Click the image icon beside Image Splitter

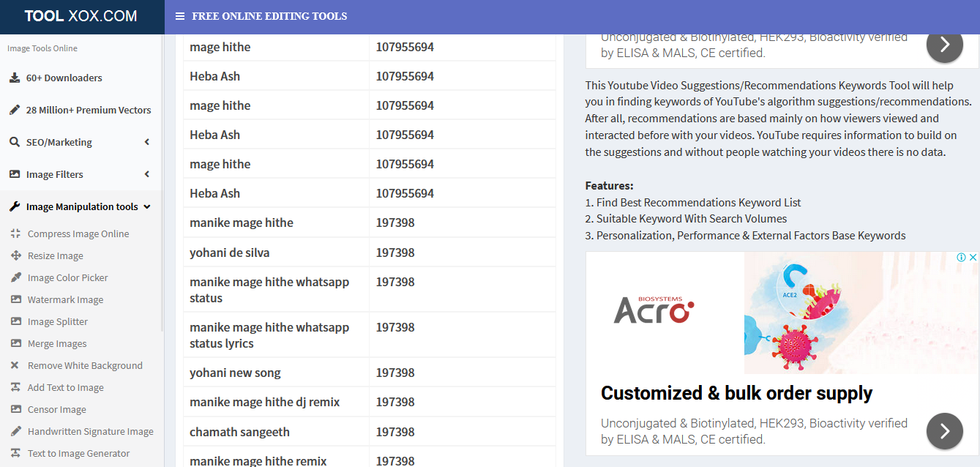pos(15,321)
